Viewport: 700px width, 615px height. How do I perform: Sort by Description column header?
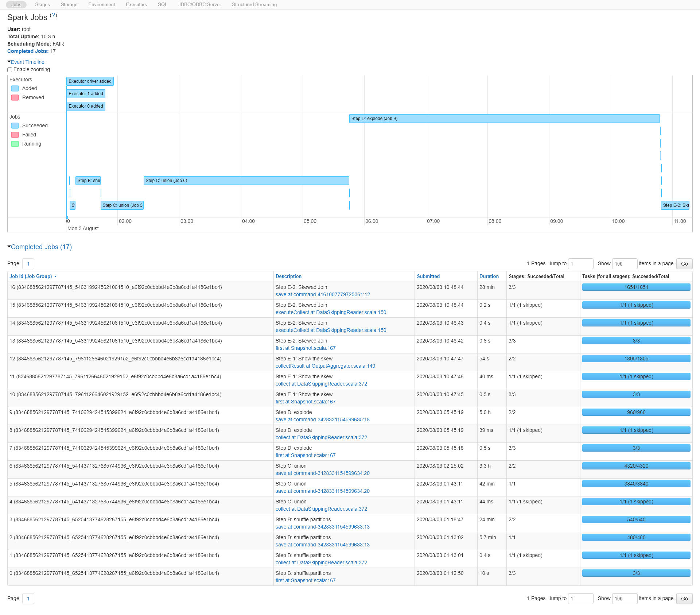pyautogui.click(x=288, y=276)
